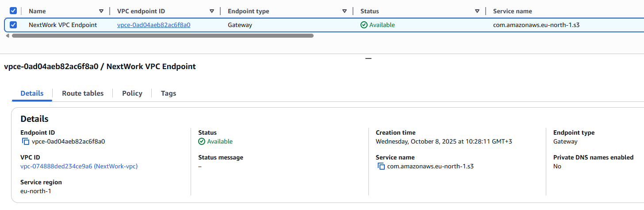Open the vpce-0ad04aeb82ac6f8a0 link in table
Image resolution: width=644 pixels, height=210 pixels.
(153, 25)
